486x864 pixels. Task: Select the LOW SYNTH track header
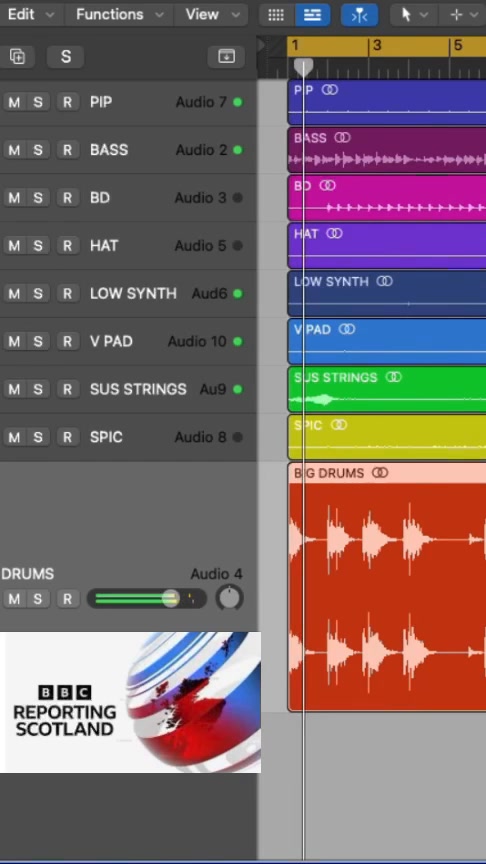click(x=128, y=294)
